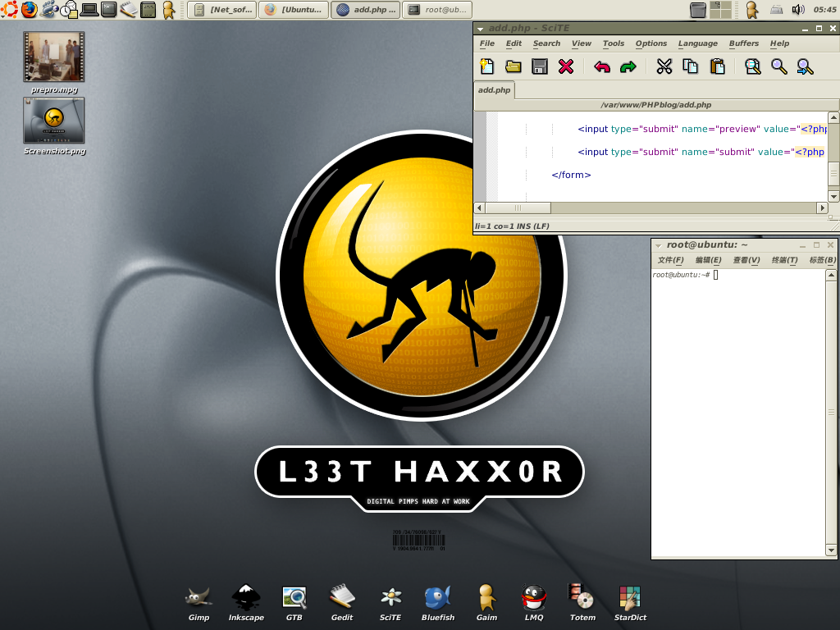Open terminal 编辑(E) menu
840x630 pixels.
(708, 260)
